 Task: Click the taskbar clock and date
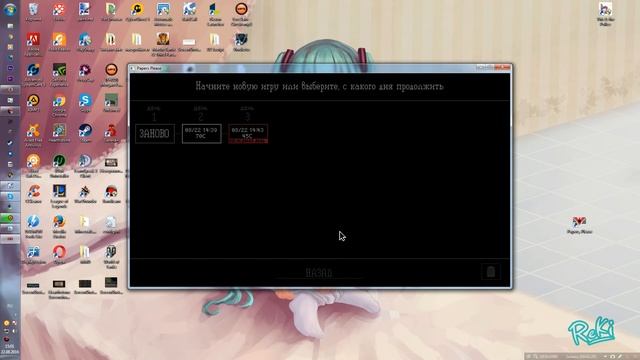[10, 349]
